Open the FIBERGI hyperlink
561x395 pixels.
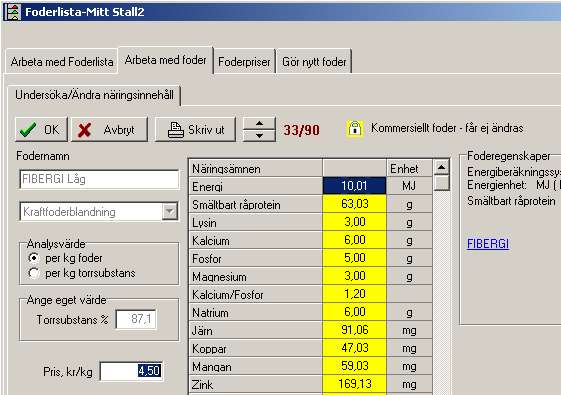(488, 244)
